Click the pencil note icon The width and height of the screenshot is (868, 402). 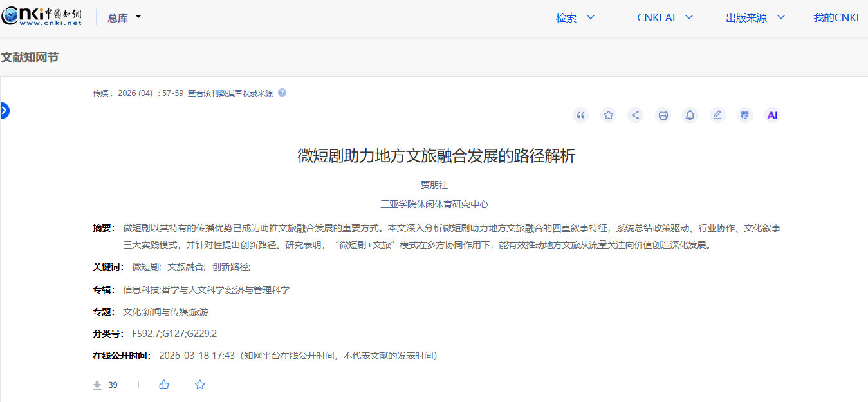pyautogui.click(x=717, y=115)
